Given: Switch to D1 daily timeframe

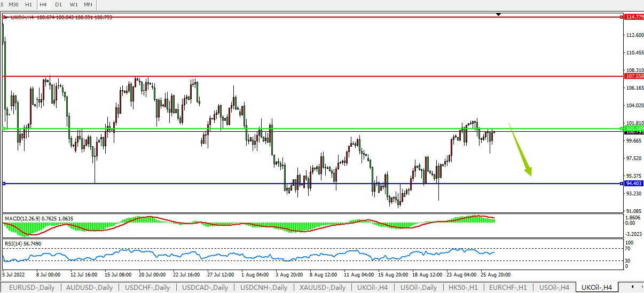Looking at the screenshot, I should tap(58, 4).
